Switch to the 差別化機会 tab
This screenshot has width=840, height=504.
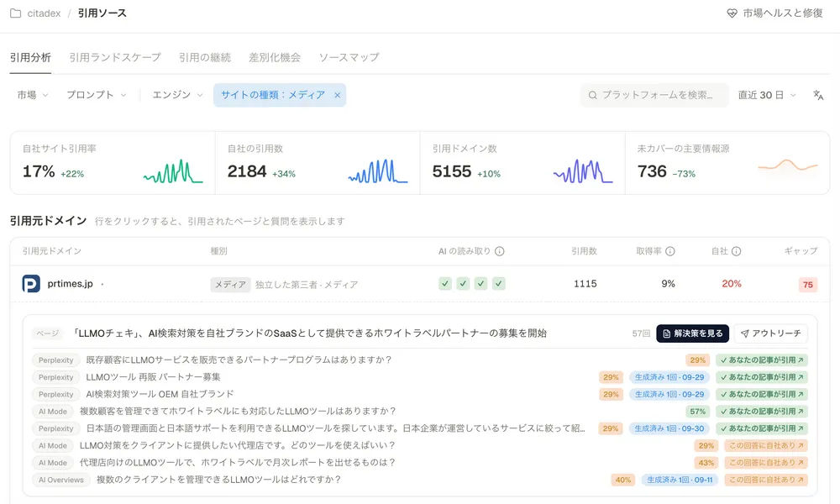(275, 57)
